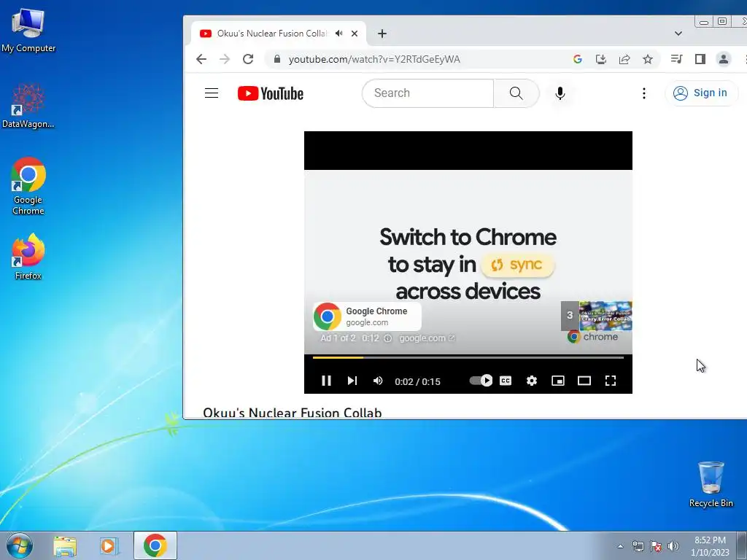Open video settings gear
The width and height of the screenshot is (747, 560).
click(x=532, y=381)
